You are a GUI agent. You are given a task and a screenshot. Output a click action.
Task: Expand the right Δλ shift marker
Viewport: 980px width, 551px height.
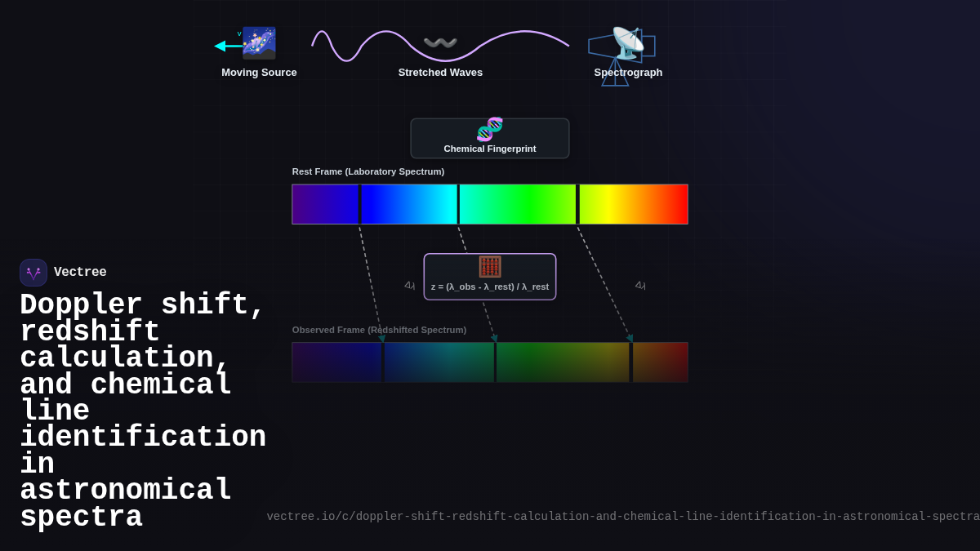(x=640, y=286)
